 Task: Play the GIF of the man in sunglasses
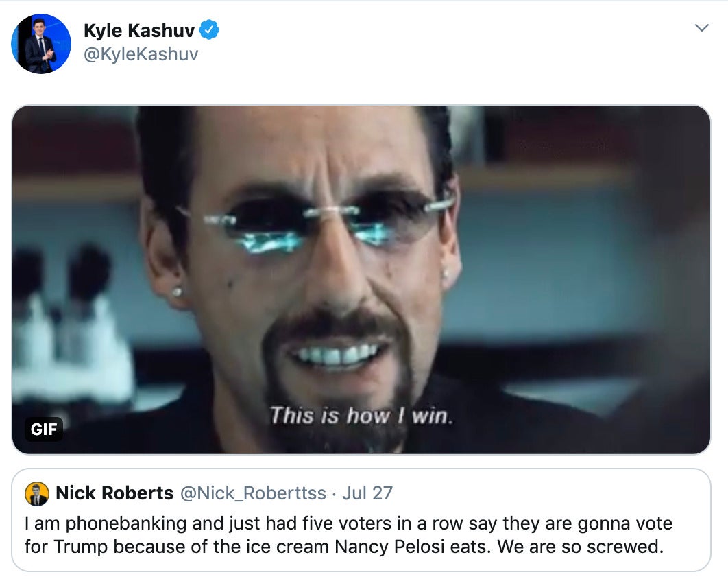361,280
